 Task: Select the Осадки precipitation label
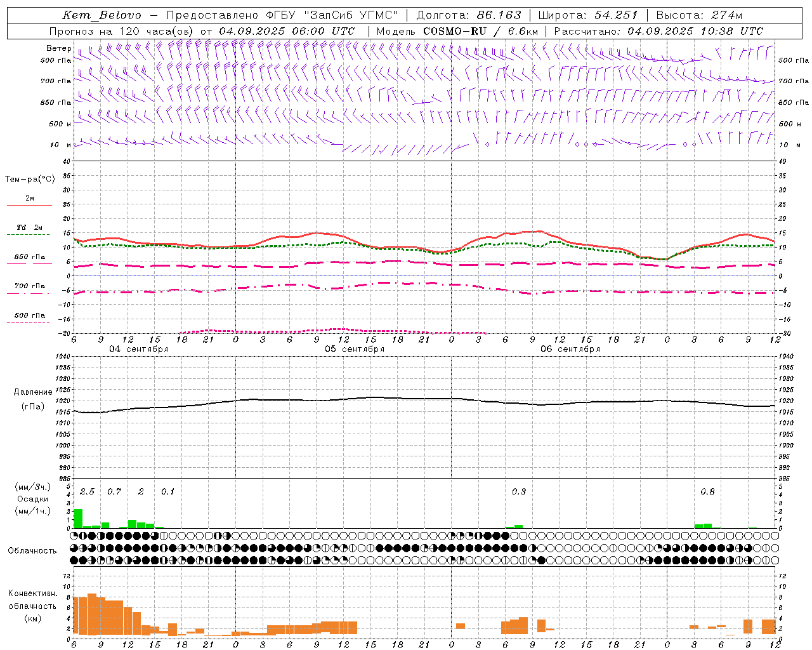[33, 499]
